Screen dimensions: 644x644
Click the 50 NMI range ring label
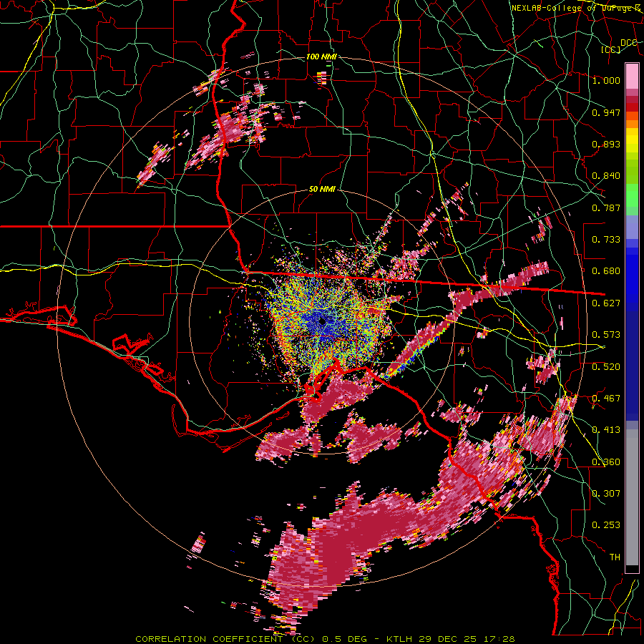322,189
